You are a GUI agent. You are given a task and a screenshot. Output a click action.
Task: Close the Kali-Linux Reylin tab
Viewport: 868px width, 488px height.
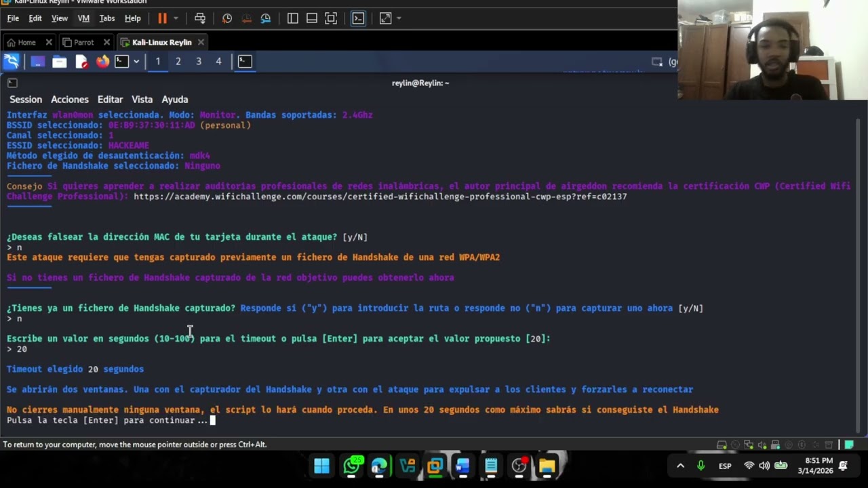point(201,42)
